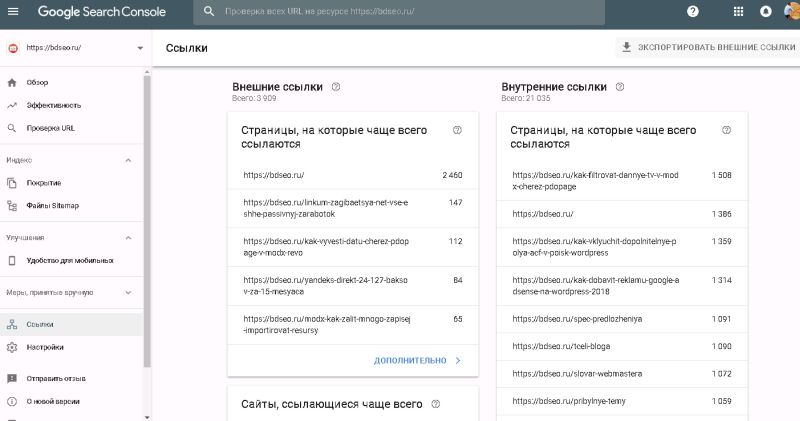Image resolution: width=800 pixels, height=421 pixels.
Task: Click row https://bdseo.ru/slovar-webmastera
Action: tap(622, 374)
